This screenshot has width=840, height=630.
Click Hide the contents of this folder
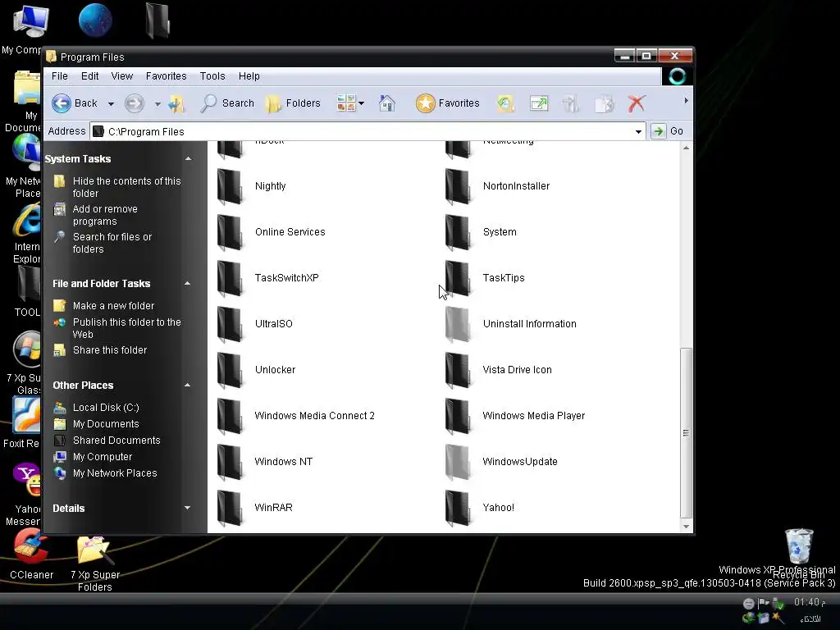[127, 187]
